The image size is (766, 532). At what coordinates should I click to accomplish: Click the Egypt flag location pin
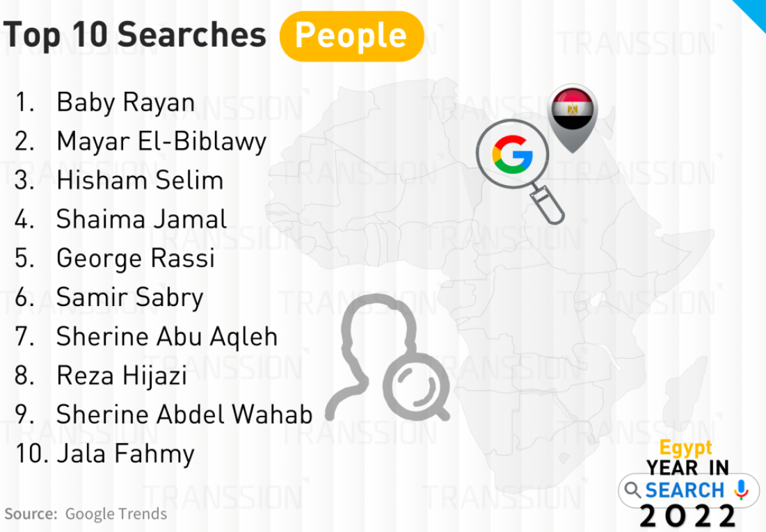(573, 115)
